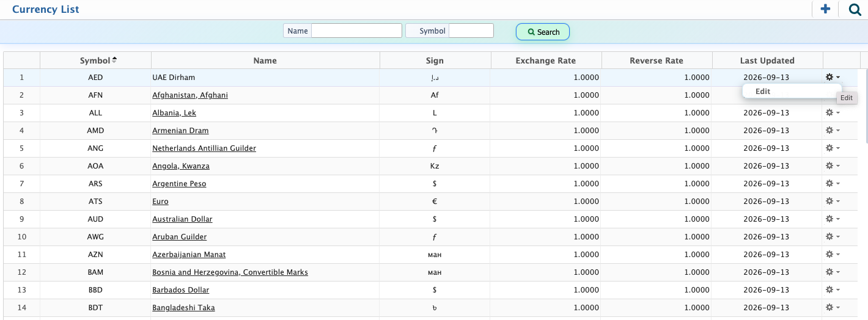Viewport: 868px width, 320px height.
Task: Open Bosnia and Herzegovina, Convertible Marks link
Action: [x=230, y=272]
